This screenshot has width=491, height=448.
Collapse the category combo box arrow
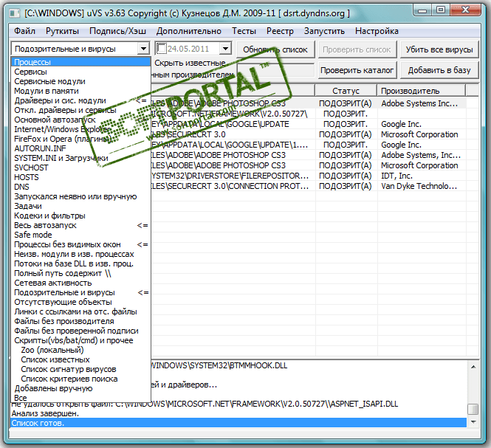pos(143,49)
